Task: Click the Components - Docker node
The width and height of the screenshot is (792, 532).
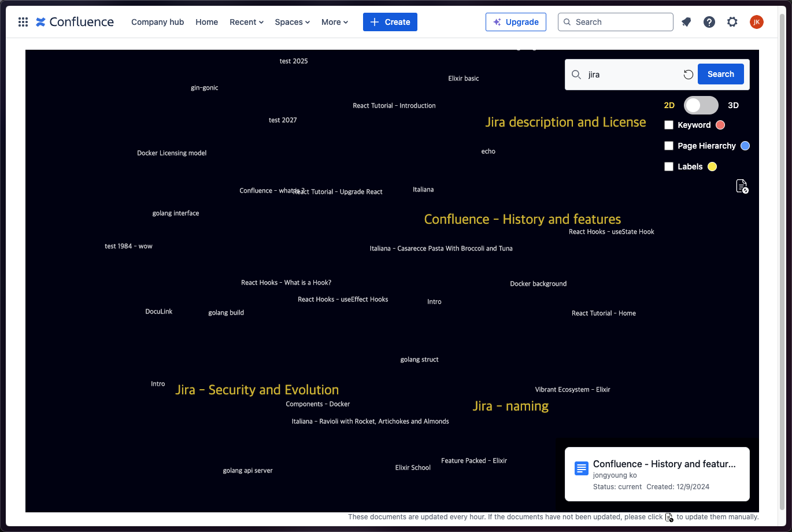Action: (x=318, y=404)
